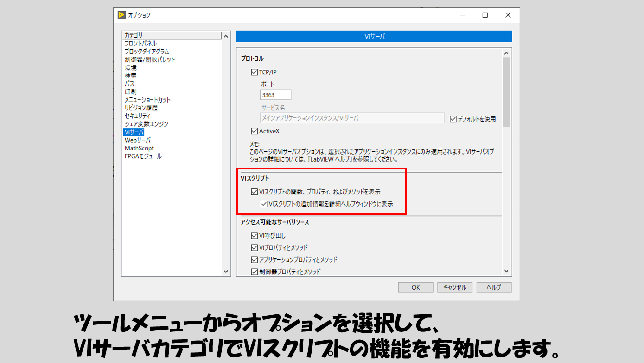Select シェア変数エンジン category
The height and width of the screenshot is (363, 644).
pos(146,124)
